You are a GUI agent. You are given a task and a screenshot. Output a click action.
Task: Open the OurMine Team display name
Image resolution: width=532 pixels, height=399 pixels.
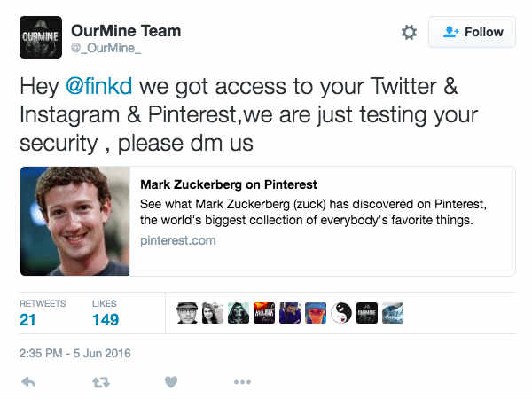[126, 31]
